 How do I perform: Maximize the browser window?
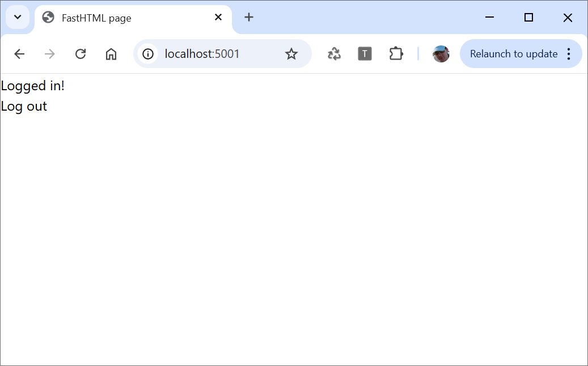tap(528, 18)
